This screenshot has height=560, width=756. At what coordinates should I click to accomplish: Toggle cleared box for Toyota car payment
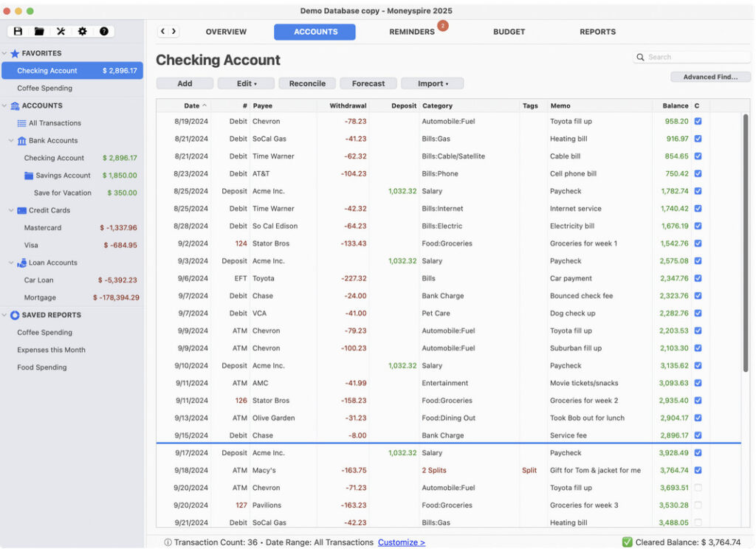pyautogui.click(x=698, y=278)
